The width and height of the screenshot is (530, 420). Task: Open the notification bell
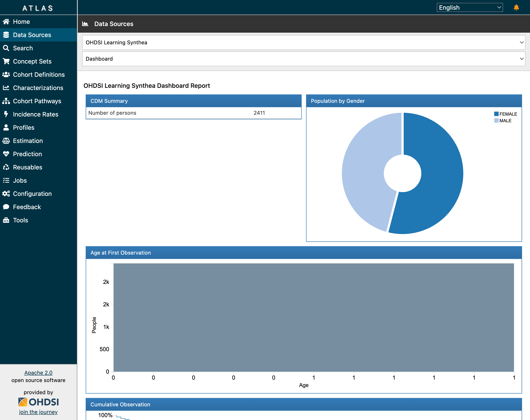click(x=516, y=7)
